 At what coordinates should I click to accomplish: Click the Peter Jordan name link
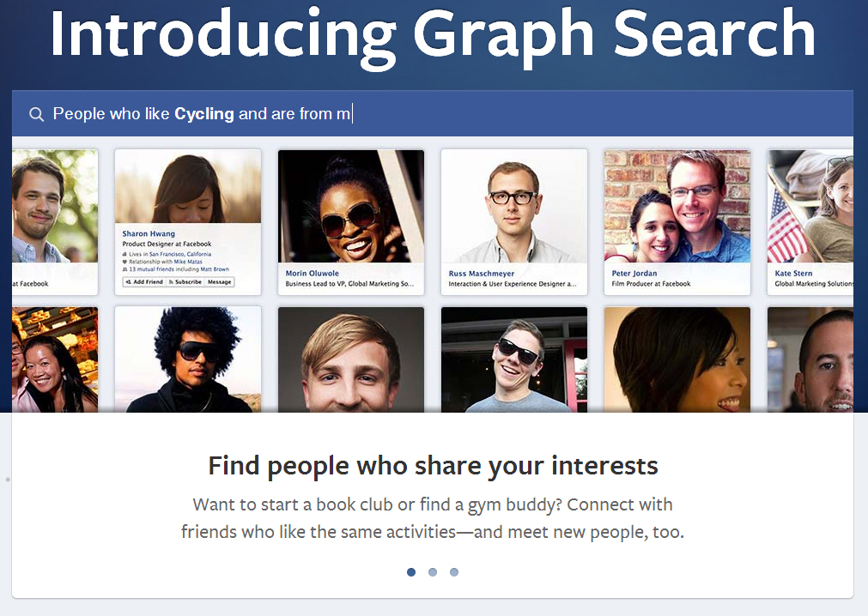tap(634, 273)
